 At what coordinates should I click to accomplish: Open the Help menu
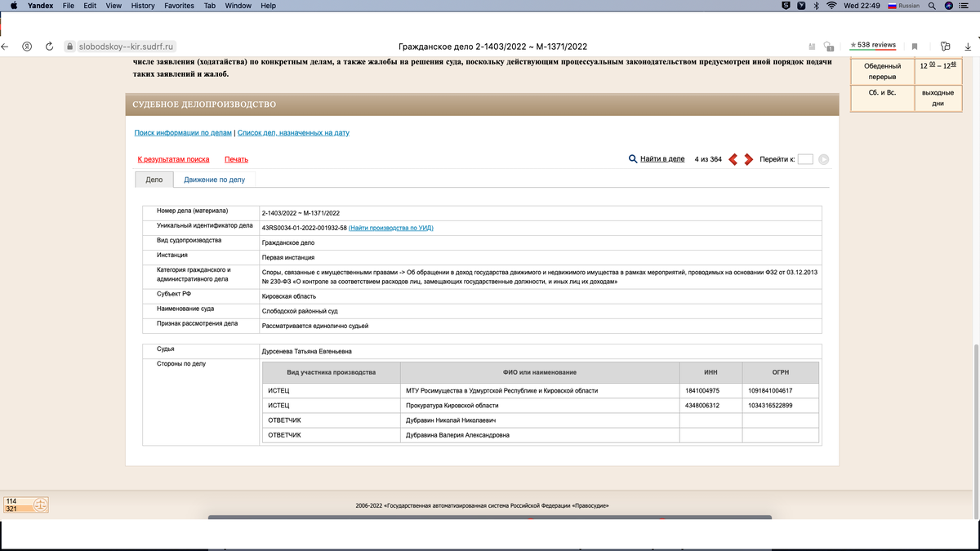point(268,6)
